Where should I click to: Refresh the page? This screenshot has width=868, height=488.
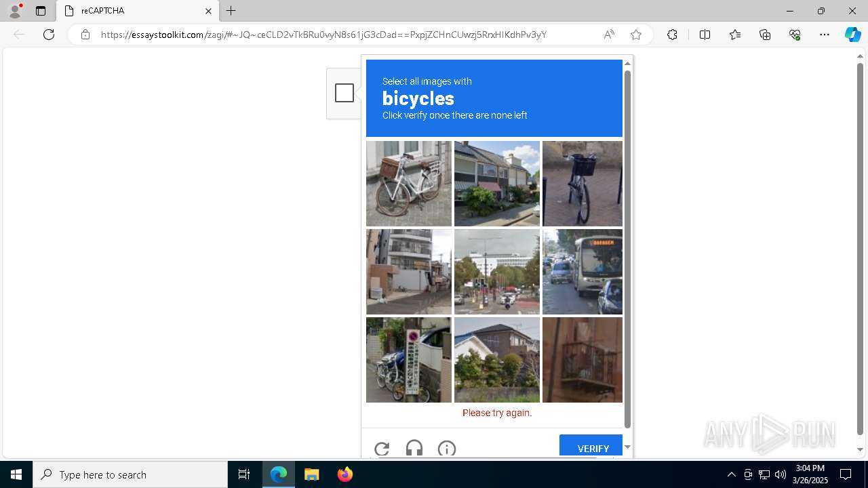click(49, 35)
